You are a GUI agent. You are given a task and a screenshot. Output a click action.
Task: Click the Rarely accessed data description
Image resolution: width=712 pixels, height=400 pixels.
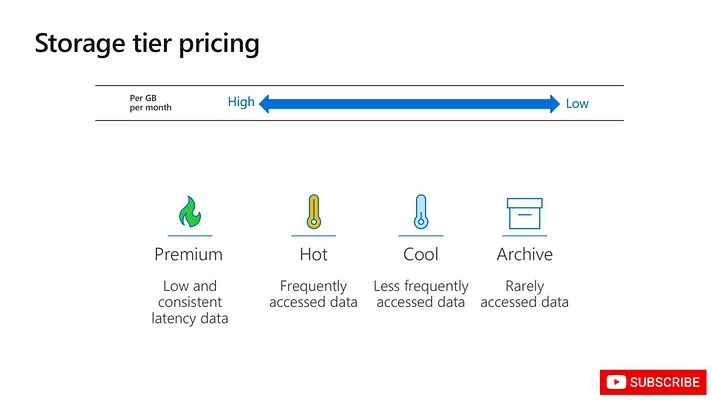(x=524, y=294)
